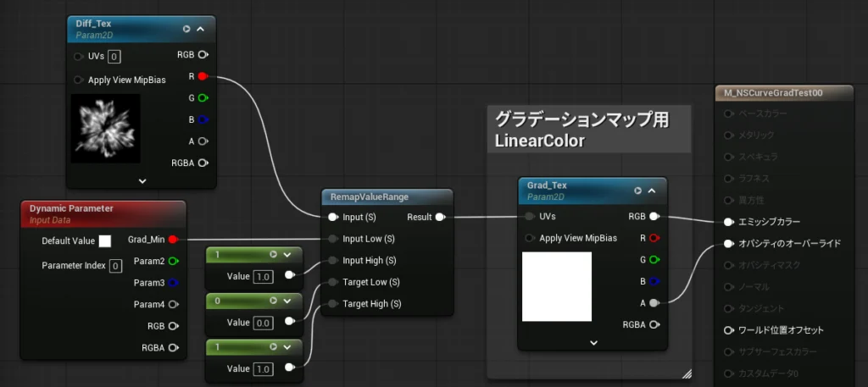Click the Default Value white color swatch
This screenshot has width=868, height=387.
105,241
